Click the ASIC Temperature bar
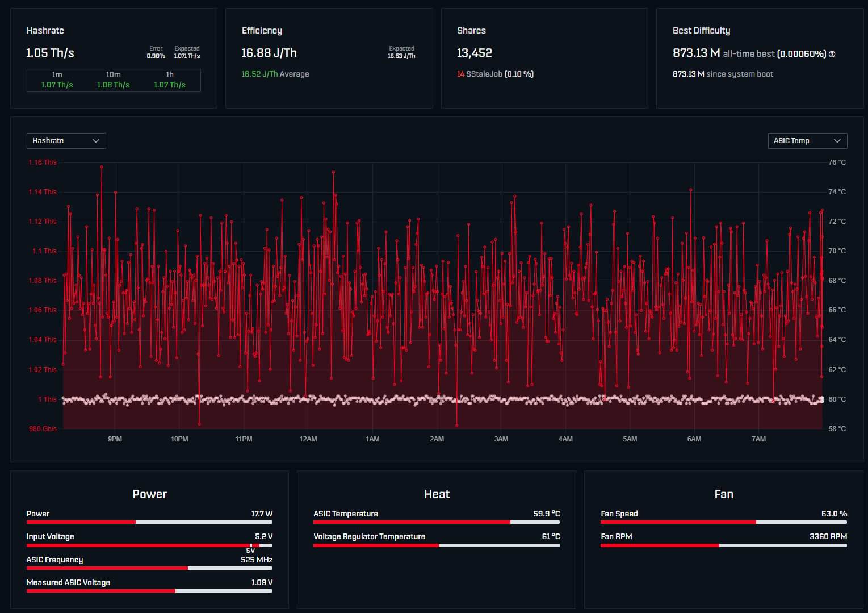868x613 pixels. (x=436, y=522)
